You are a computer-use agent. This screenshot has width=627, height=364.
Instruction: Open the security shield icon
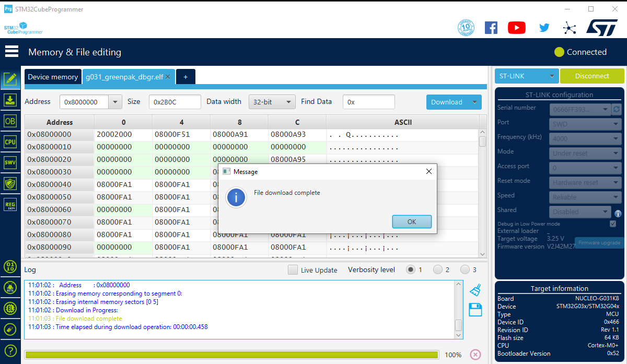[x=10, y=183]
